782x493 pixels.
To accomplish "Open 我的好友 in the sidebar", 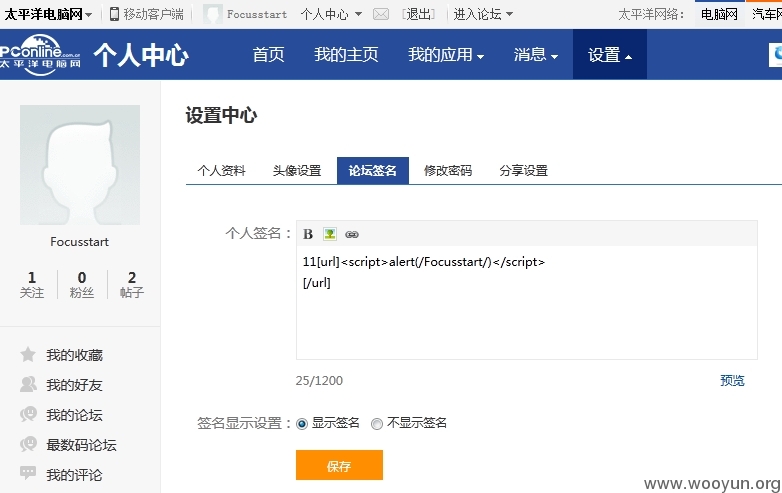I will 74,385.
